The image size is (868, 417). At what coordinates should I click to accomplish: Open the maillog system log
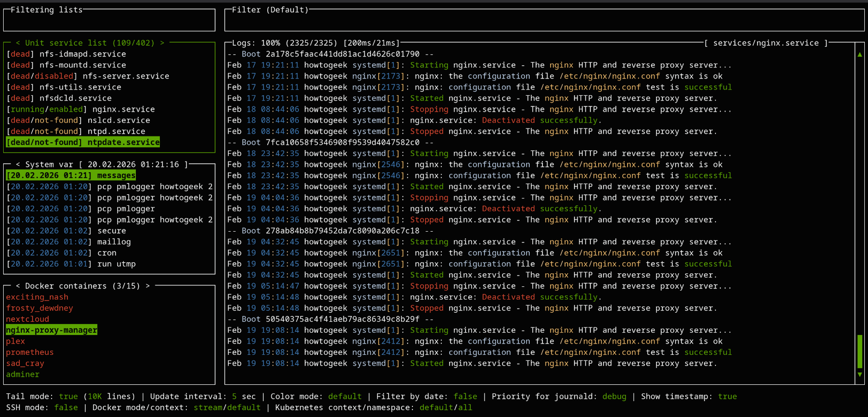point(68,242)
